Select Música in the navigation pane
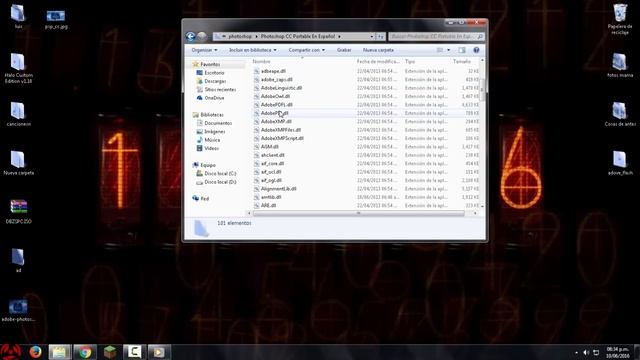 [x=208, y=140]
